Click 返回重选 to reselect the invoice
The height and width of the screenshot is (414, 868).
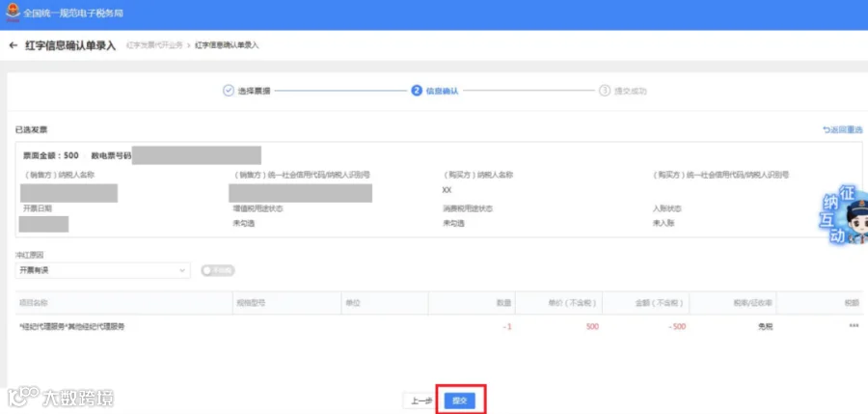click(843, 129)
